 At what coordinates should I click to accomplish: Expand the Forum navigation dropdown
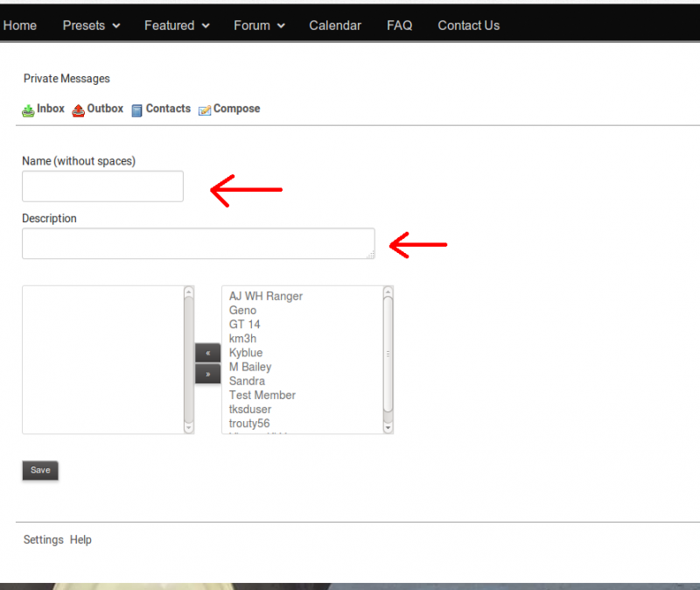[259, 25]
